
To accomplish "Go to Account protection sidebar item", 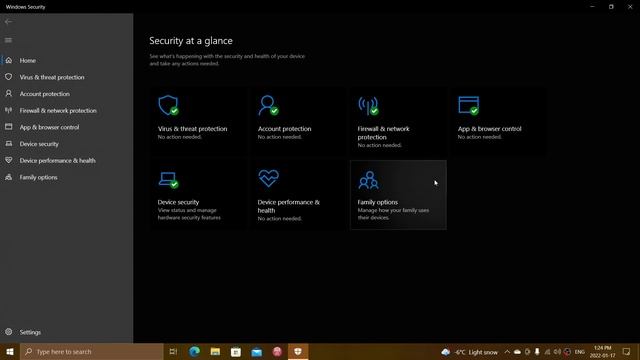I will (x=44, y=94).
